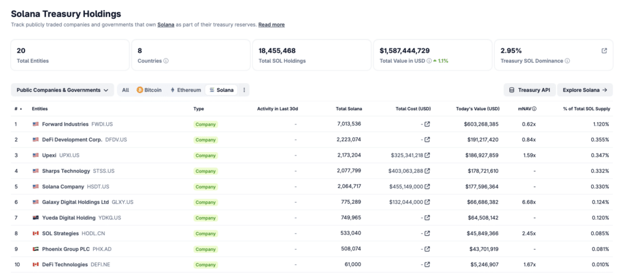Viewport: 644px width, 273px height.
Task: Open Upexi total cost external link icon
Action: [x=427, y=155]
